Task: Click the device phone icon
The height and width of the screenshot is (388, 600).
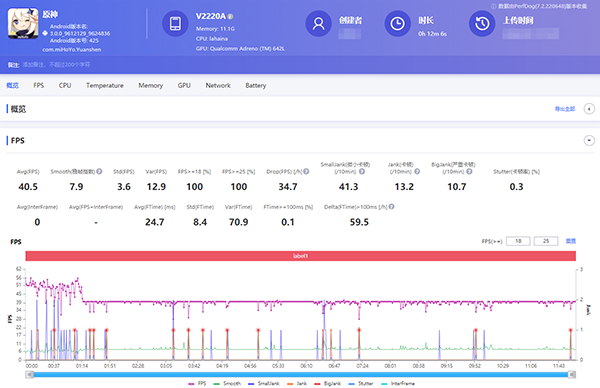Action: [175, 23]
